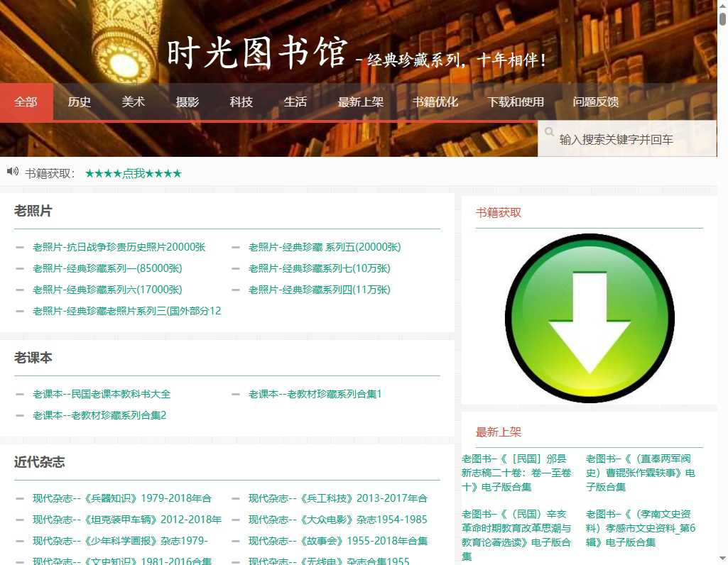Click the dash icon before 老课本--民国老课本教科书大全

pyautogui.click(x=18, y=393)
